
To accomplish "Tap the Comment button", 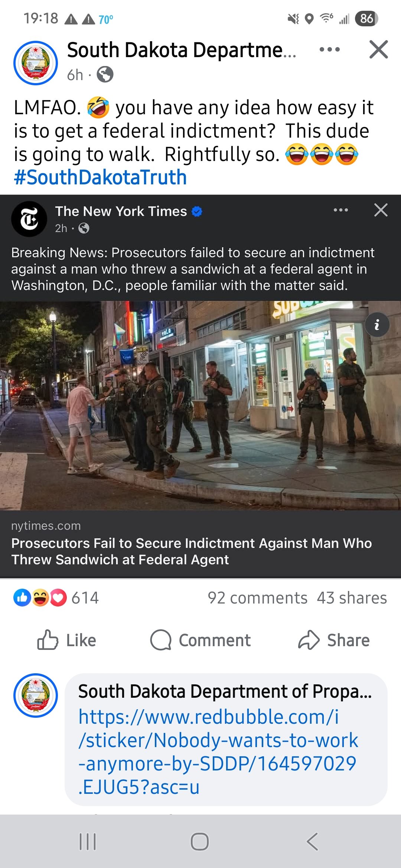I will (x=200, y=640).
